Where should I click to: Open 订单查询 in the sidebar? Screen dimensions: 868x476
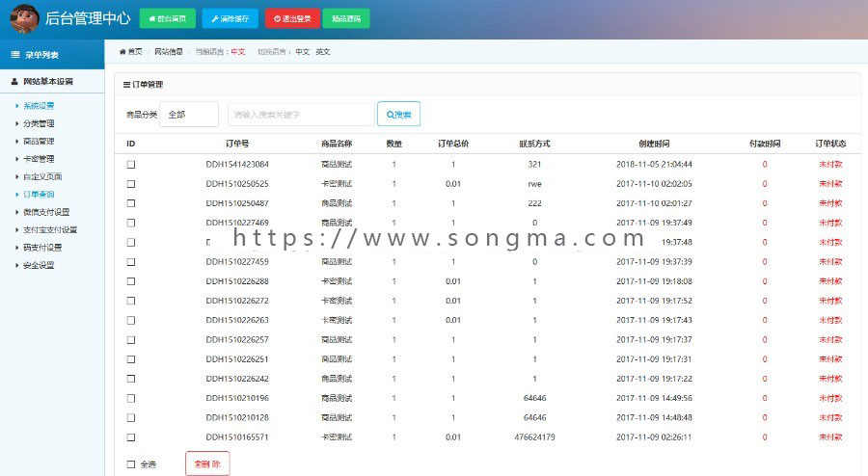(39, 194)
